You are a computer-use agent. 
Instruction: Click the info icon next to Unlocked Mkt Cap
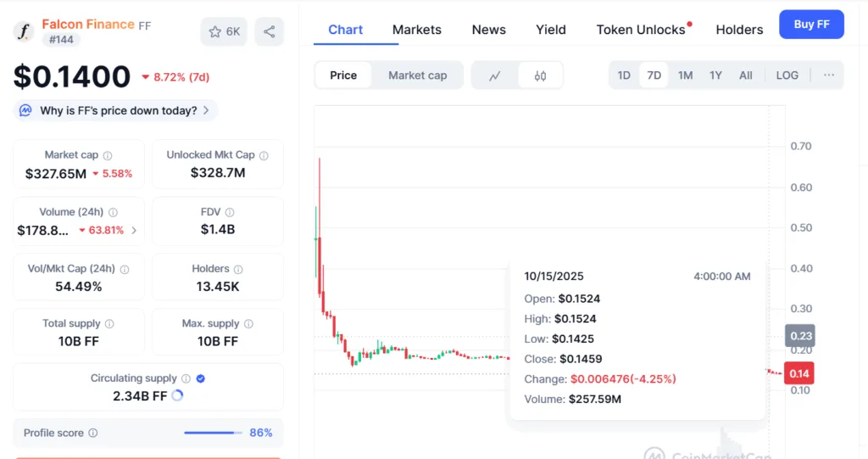pos(264,156)
